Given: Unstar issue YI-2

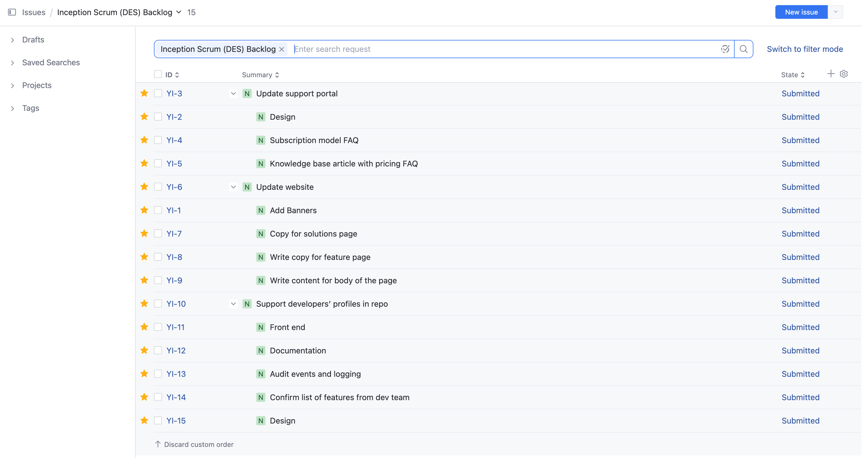Looking at the screenshot, I should pyautogui.click(x=144, y=116).
